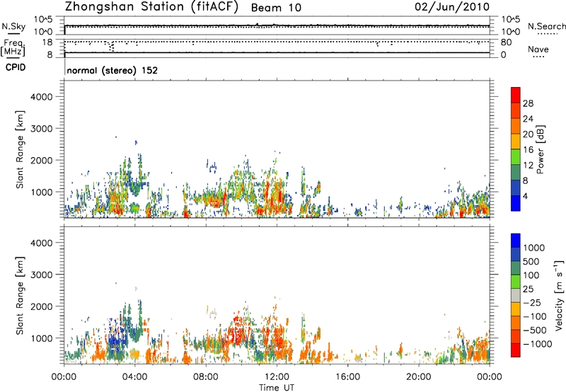This screenshot has height=392, width=566.
Task: Click the date '02/Jun/2010'
Action: coord(452,7)
